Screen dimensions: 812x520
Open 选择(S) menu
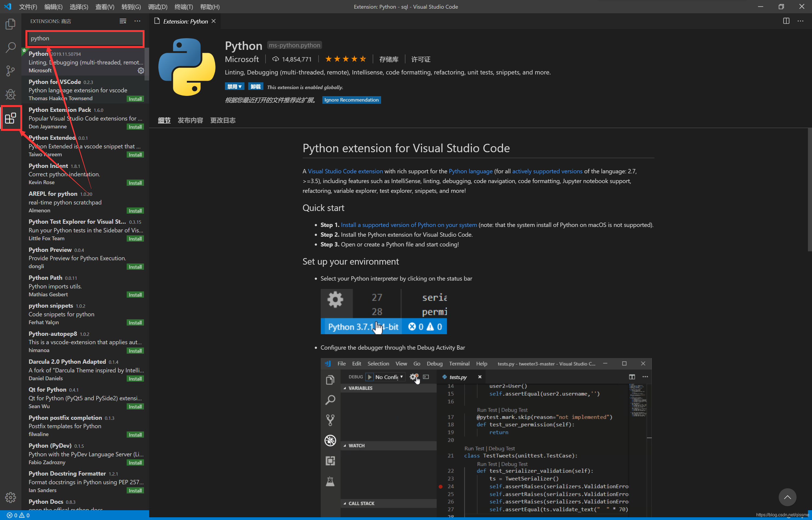point(79,7)
